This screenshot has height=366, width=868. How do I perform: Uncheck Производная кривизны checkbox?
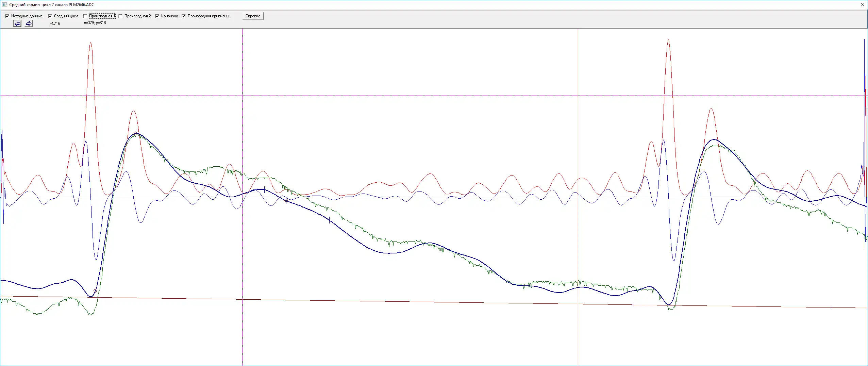coord(184,16)
